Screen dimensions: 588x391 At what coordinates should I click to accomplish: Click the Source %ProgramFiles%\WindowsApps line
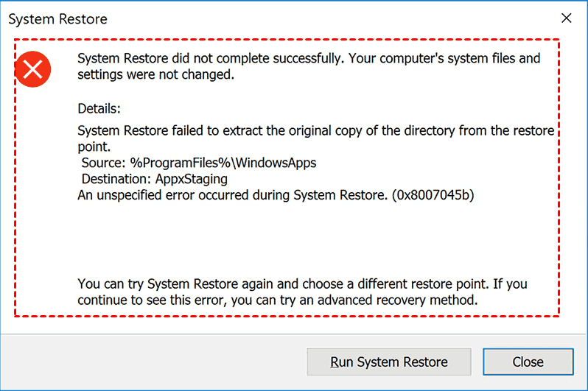(199, 163)
